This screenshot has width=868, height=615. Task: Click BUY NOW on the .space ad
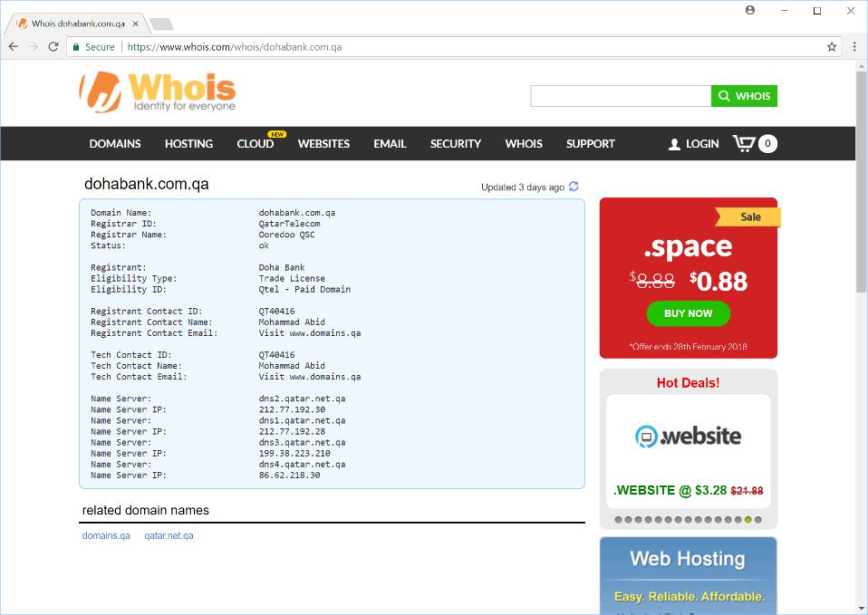688,313
